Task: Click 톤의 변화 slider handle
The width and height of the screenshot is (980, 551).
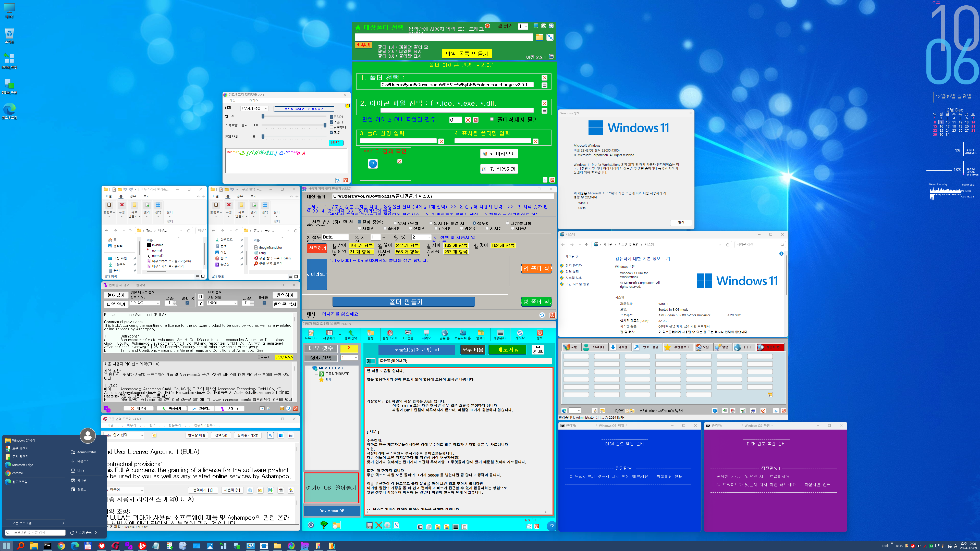Action: [263, 137]
